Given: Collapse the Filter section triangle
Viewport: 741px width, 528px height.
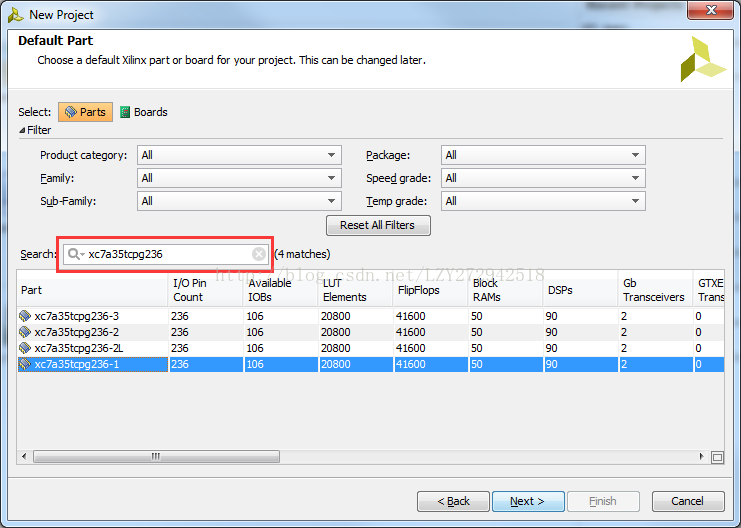Looking at the screenshot, I should point(22,130).
